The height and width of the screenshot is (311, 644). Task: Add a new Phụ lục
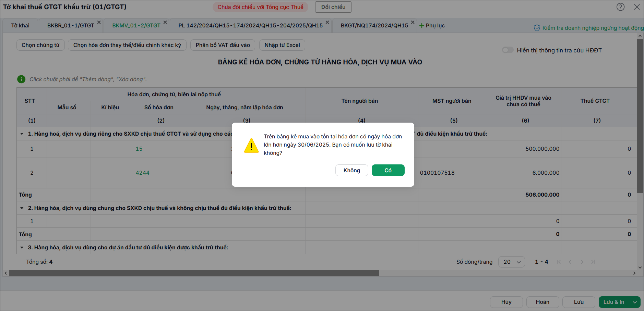tap(432, 26)
